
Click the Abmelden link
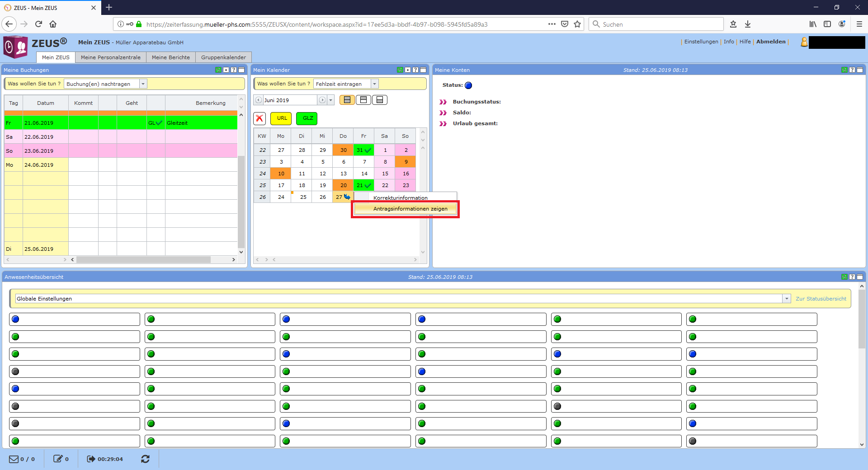(771, 42)
